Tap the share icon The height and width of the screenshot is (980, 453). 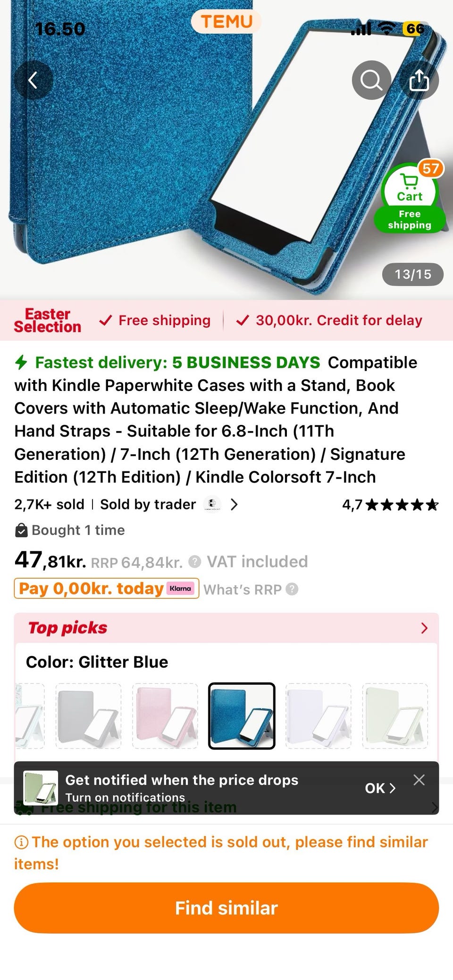[419, 80]
